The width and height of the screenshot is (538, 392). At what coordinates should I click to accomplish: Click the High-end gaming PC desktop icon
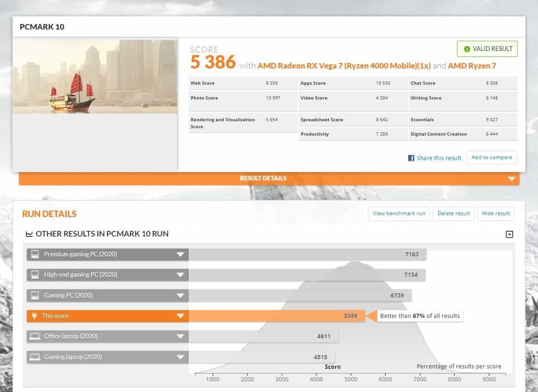point(35,274)
